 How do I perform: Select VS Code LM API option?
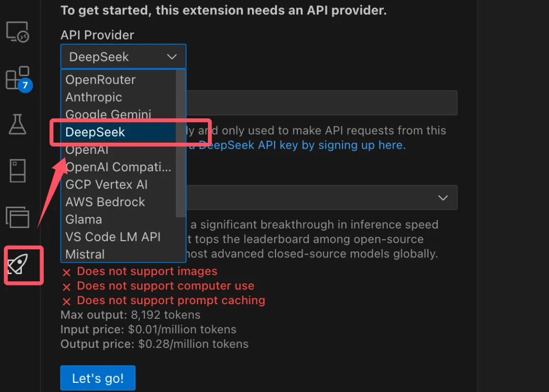(113, 237)
